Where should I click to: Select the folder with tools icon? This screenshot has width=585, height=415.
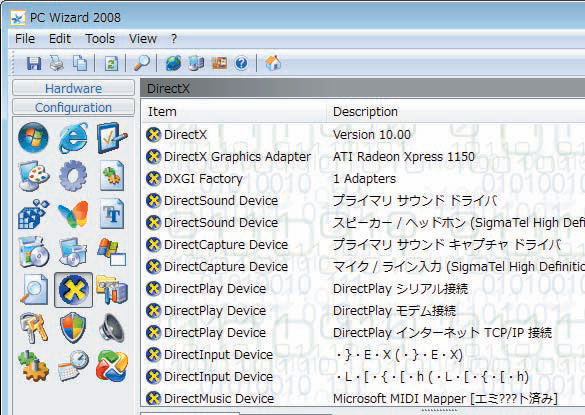point(112,289)
